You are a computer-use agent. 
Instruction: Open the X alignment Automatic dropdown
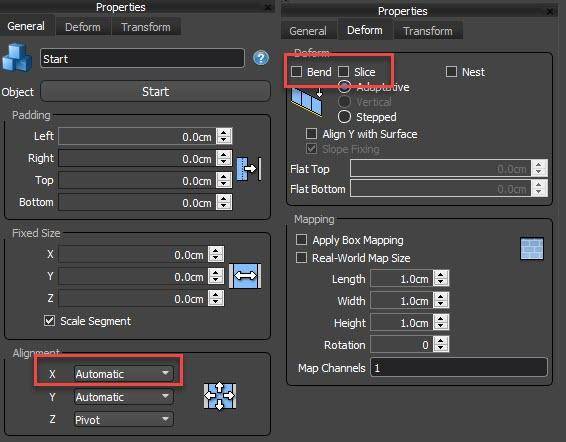click(124, 373)
